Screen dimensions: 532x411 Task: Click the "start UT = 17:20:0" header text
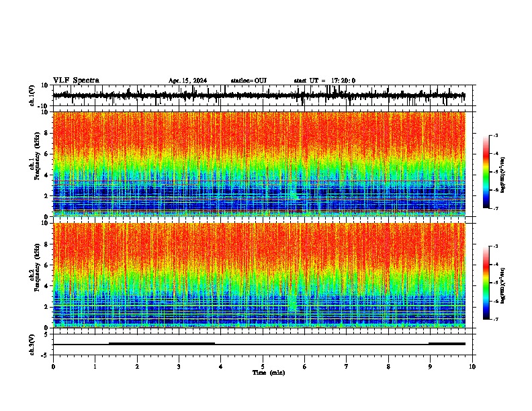[324, 81]
